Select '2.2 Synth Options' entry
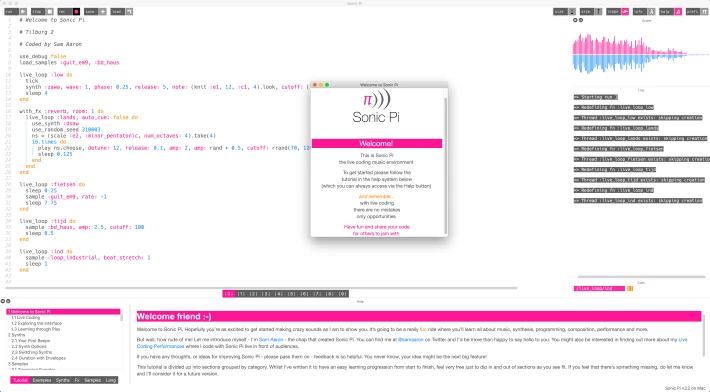The width and height of the screenshot is (710, 392). coord(63,346)
